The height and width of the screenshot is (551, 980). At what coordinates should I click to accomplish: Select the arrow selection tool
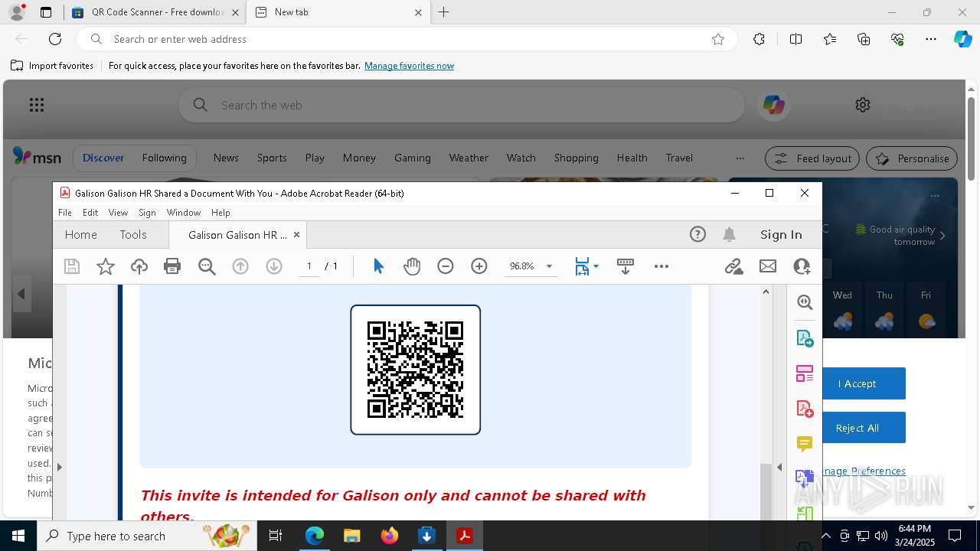coord(378,266)
